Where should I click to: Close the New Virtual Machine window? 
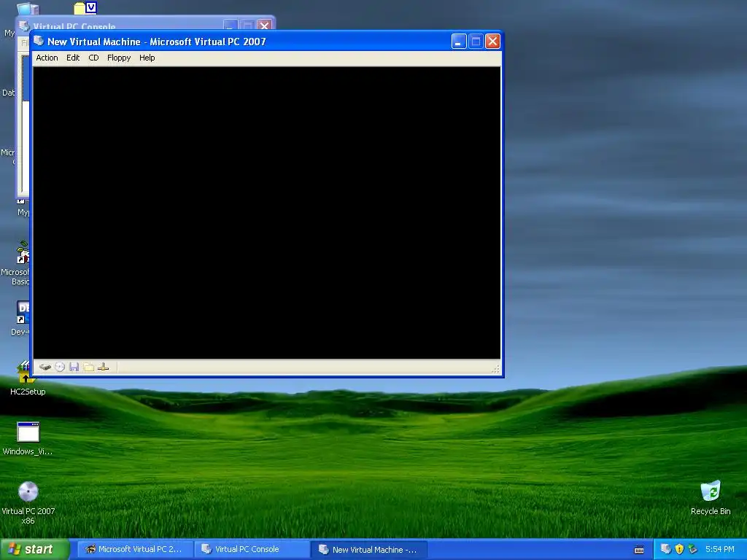click(492, 42)
